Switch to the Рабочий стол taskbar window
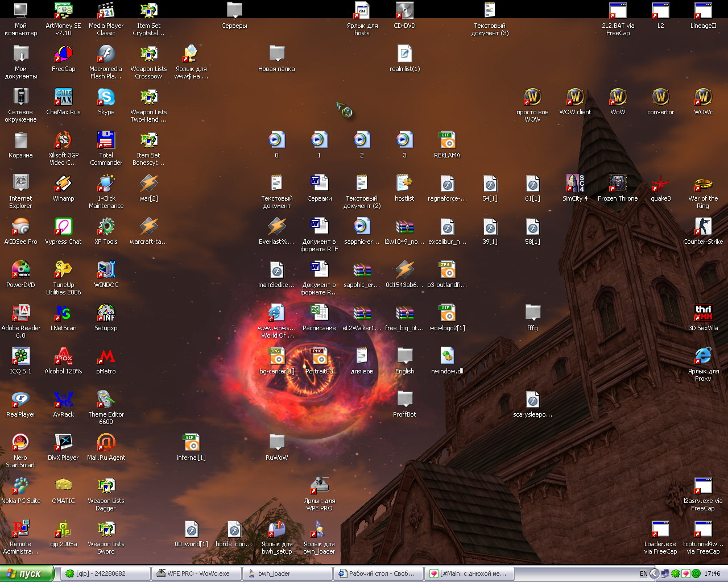 (x=378, y=573)
